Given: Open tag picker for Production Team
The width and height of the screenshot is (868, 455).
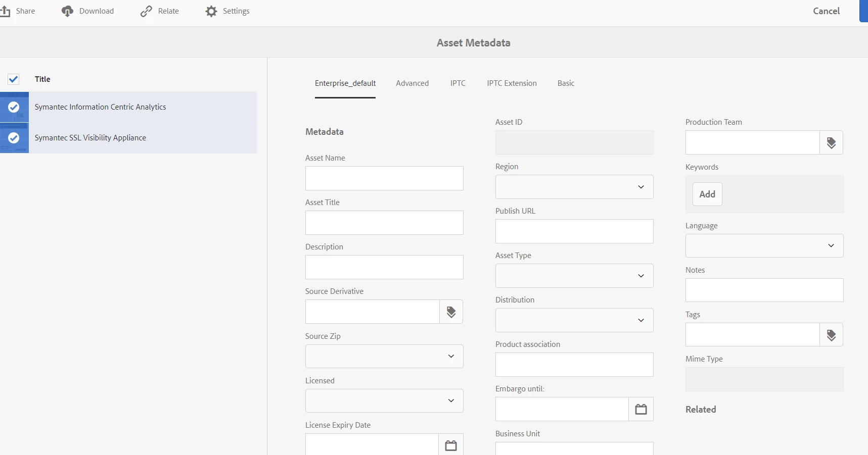Looking at the screenshot, I should 832,143.
